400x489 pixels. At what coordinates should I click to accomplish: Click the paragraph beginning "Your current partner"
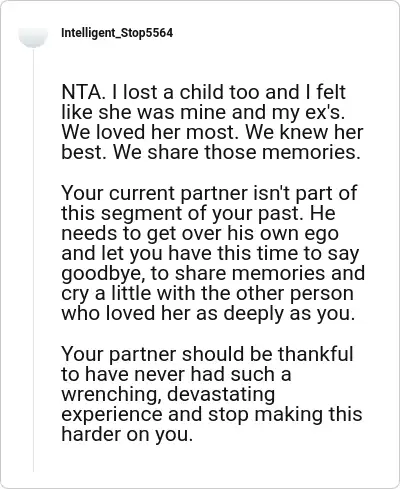point(213,253)
